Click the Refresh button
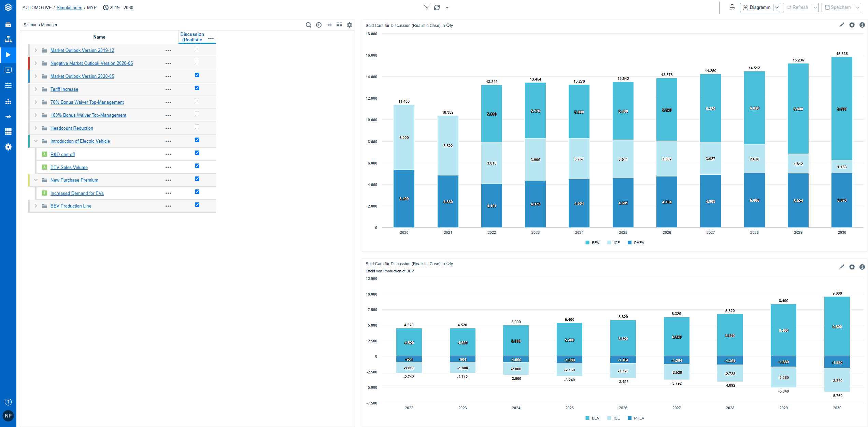 (798, 7)
